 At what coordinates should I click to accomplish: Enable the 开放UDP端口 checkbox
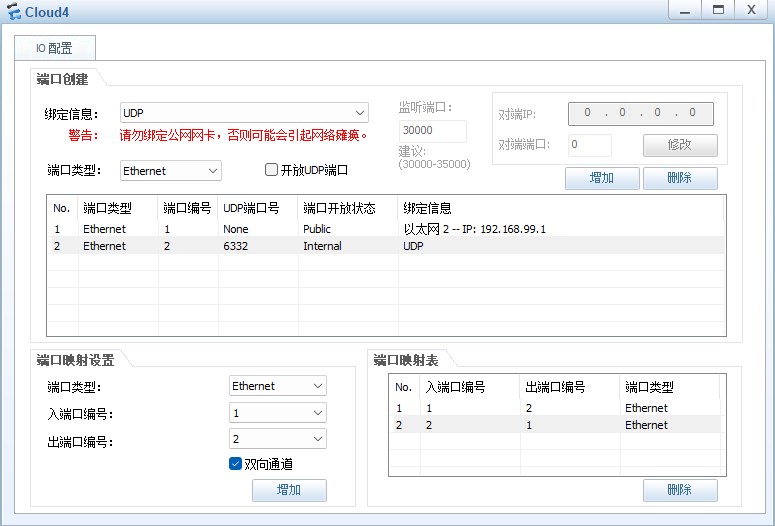point(271,170)
